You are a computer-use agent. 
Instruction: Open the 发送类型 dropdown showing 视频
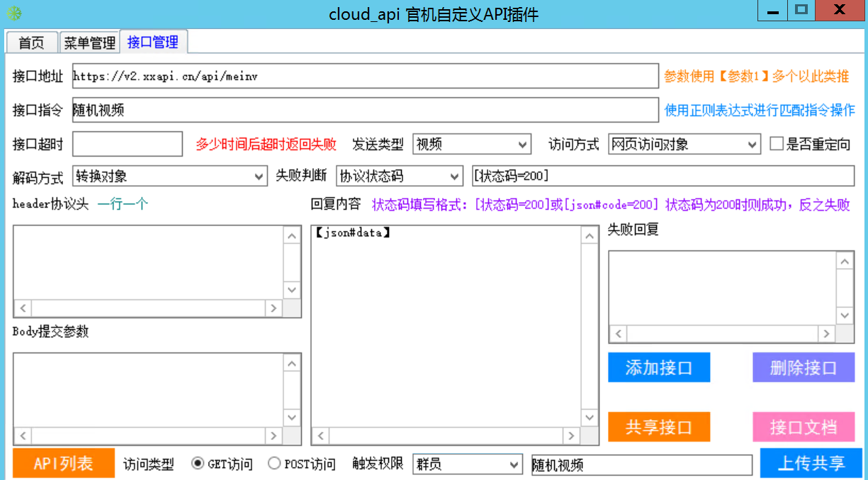click(x=471, y=144)
